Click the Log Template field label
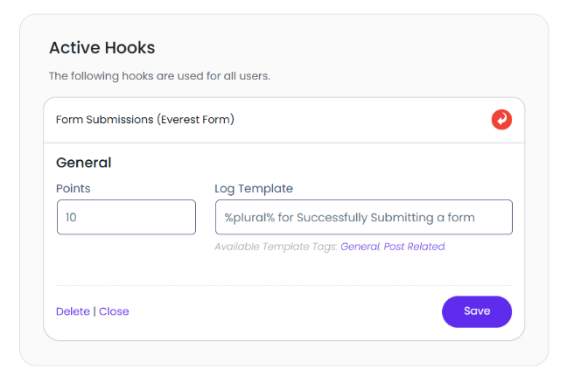This screenshot has width=588, height=391. click(x=254, y=188)
